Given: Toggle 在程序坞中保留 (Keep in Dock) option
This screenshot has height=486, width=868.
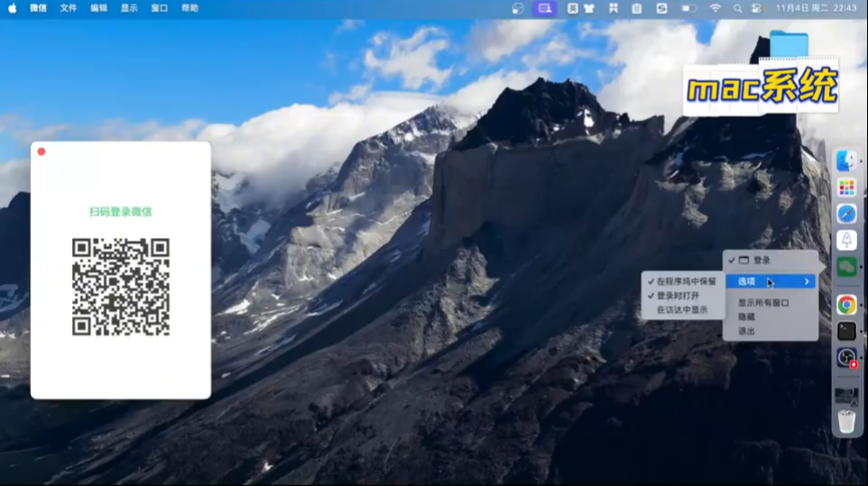Looking at the screenshot, I should [686, 281].
